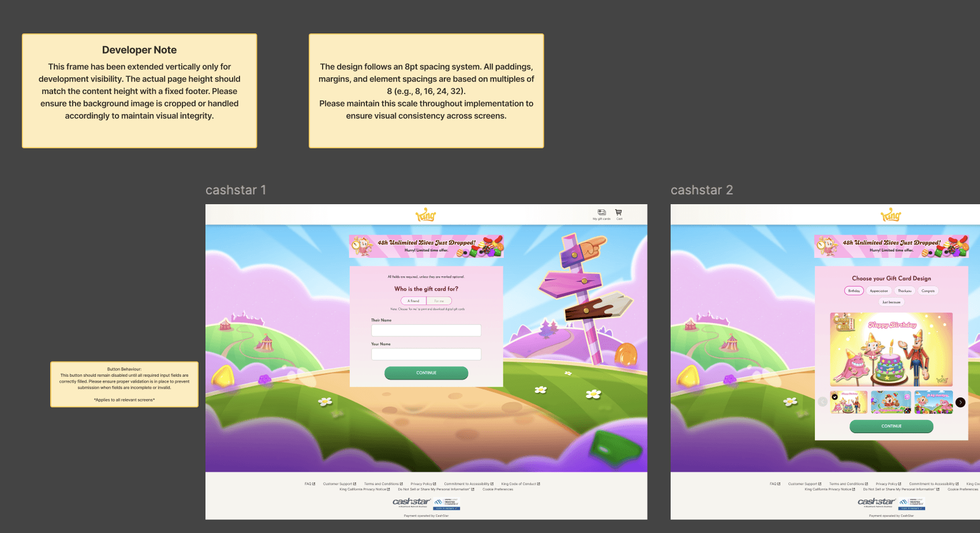Open Cookie Preferences link in cashstar 1 footer
980x533 pixels.
click(x=498, y=489)
